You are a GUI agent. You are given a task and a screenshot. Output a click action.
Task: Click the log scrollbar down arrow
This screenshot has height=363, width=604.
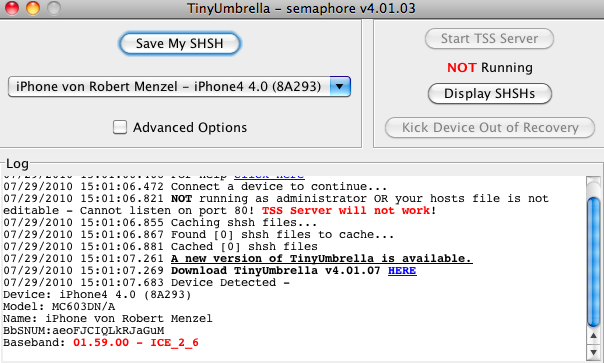tap(594, 351)
